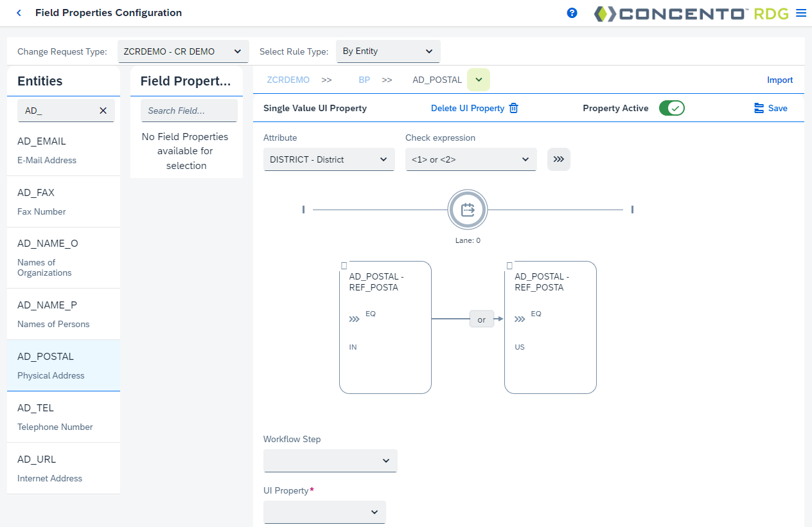Select the condition box with value US

551,327
